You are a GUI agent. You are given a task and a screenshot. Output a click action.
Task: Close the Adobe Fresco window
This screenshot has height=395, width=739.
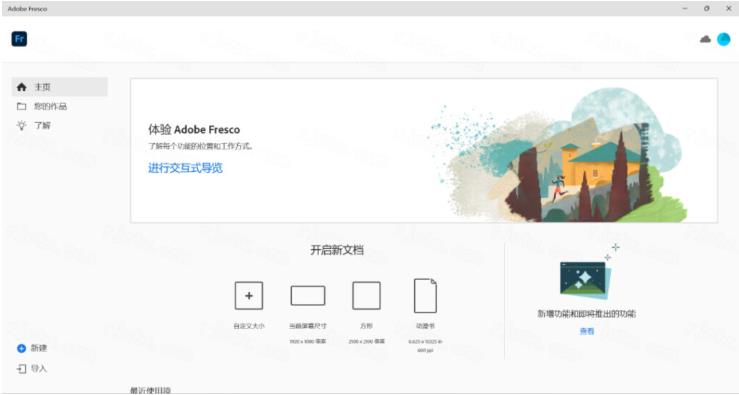coord(728,8)
